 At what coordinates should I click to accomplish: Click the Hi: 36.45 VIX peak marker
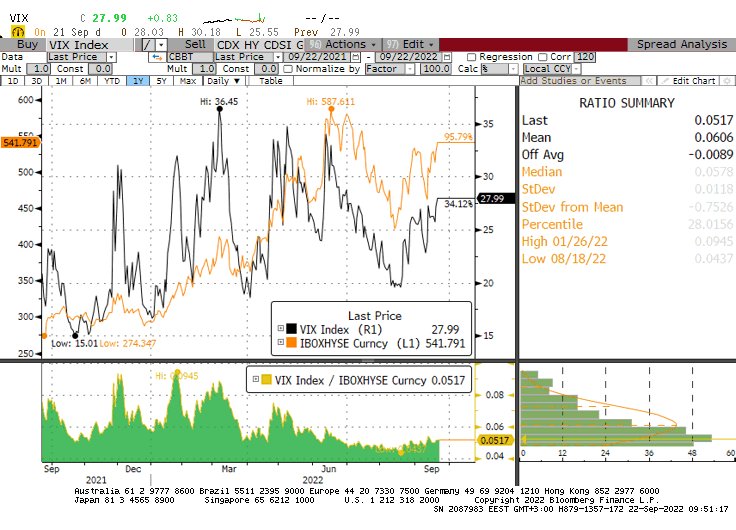pyautogui.click(x=220, y=109)
